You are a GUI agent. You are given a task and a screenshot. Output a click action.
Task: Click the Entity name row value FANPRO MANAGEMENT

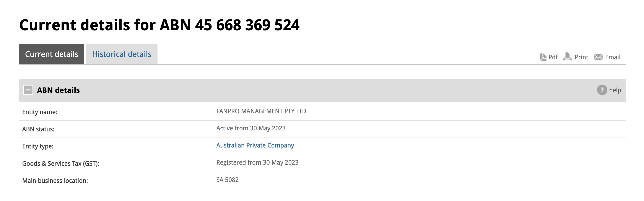tap(262, 111)
